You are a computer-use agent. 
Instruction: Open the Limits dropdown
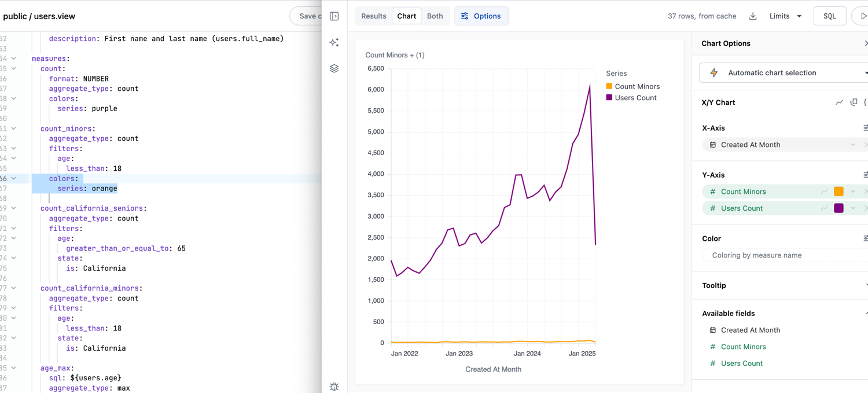pyautogui.click(x=785, y=16)
